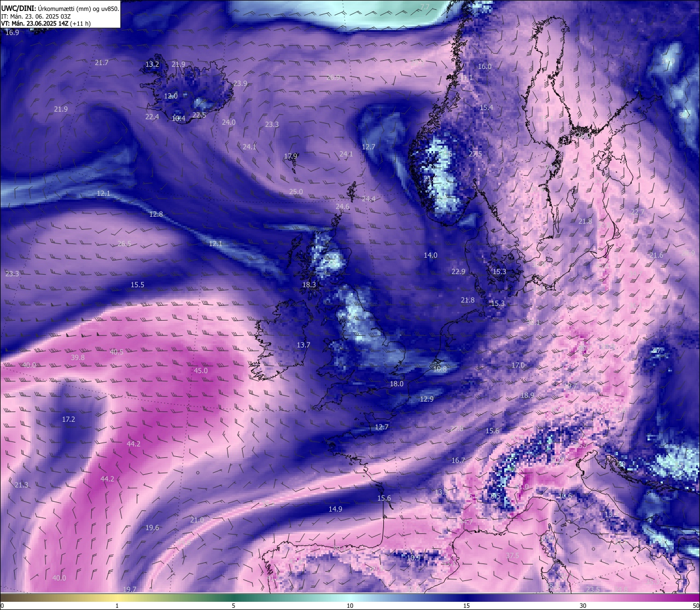Click the 17.2 value in the dark patch
Viewport: 700px width, 610px height.
(68, 420)
